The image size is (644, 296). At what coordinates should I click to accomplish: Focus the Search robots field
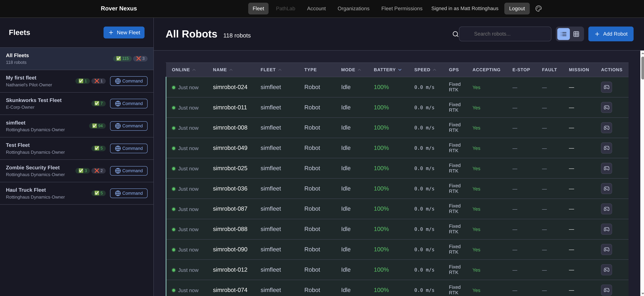[505, 34]
